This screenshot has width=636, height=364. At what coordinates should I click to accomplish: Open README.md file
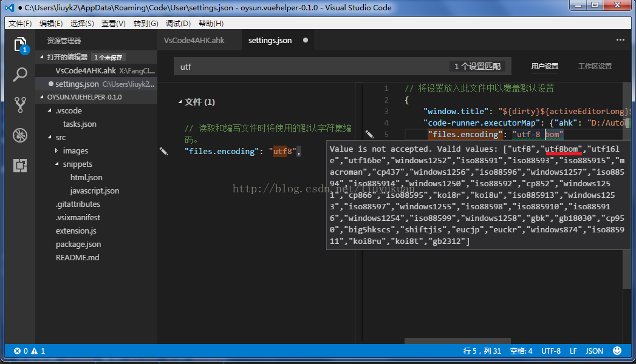point(78,257)
